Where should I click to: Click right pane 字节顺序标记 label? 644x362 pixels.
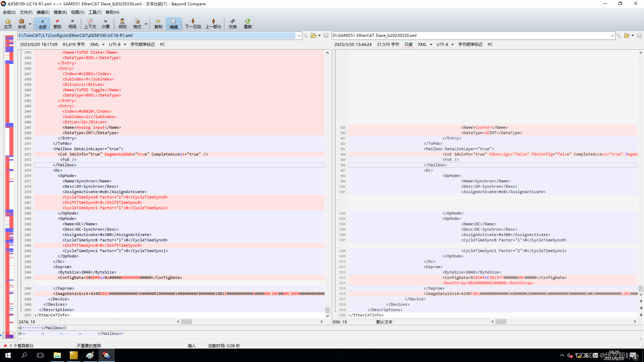click(x=470, y=45)
